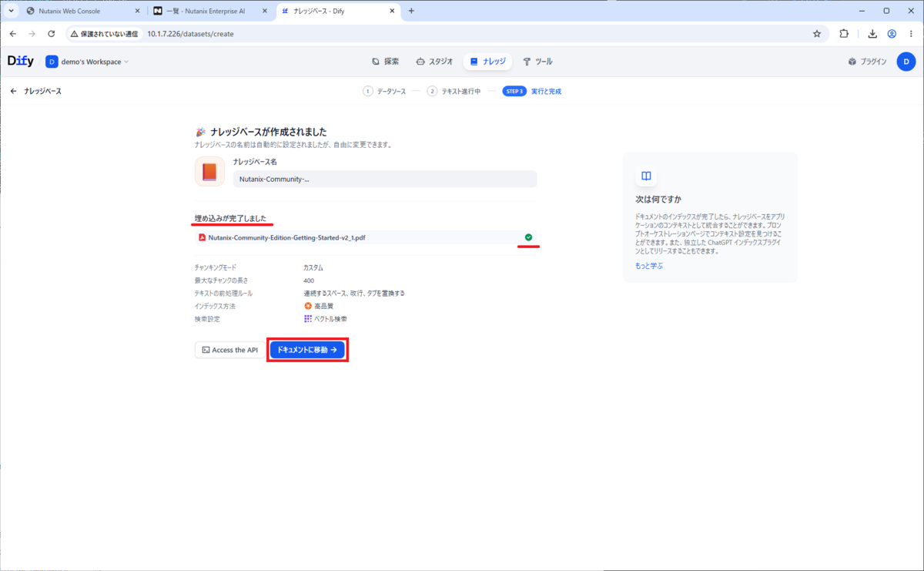Viewport: 924px width, 571px height.
Task: Click the カスタム chunking mode value
Action: tap(313, 267)
